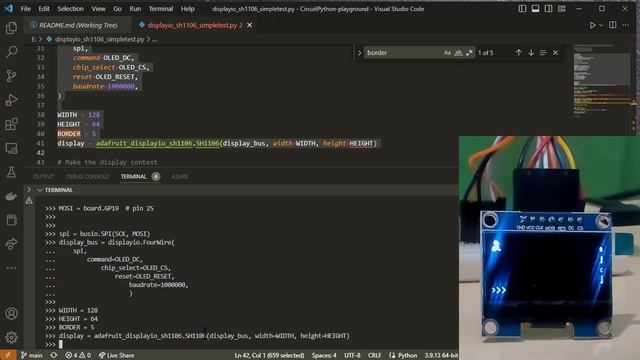
Task: Open the Help menu
Action: point(187,9)
